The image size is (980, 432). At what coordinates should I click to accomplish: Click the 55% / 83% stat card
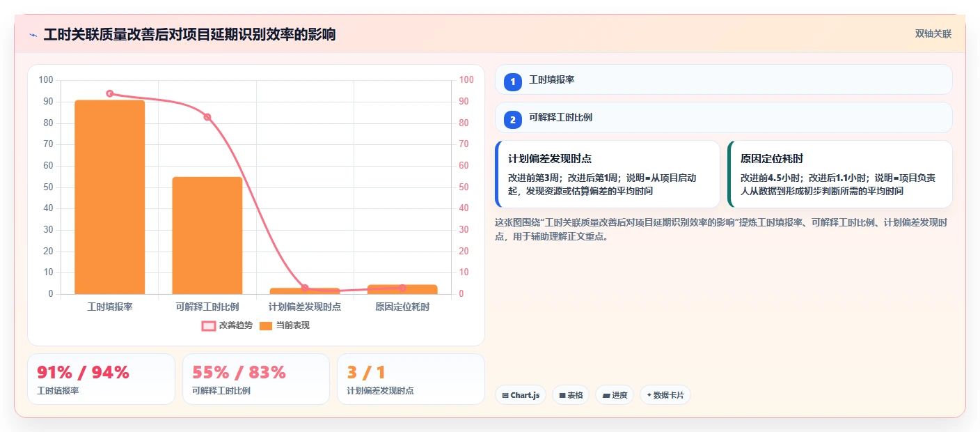256,379
